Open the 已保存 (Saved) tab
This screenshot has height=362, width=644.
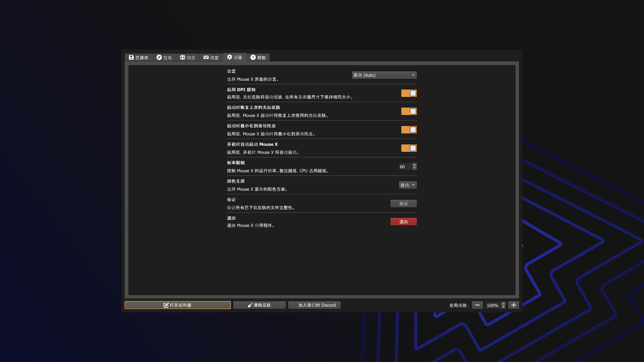click(x=139, y=58)
